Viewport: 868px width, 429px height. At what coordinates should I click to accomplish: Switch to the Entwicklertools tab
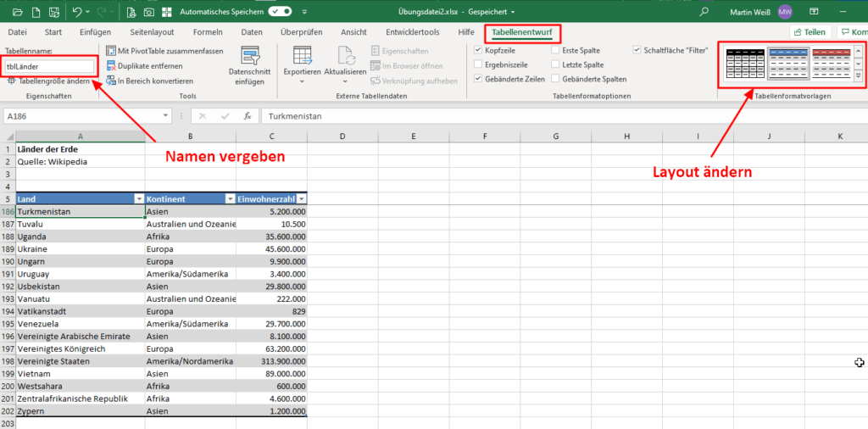pos(415,32)
